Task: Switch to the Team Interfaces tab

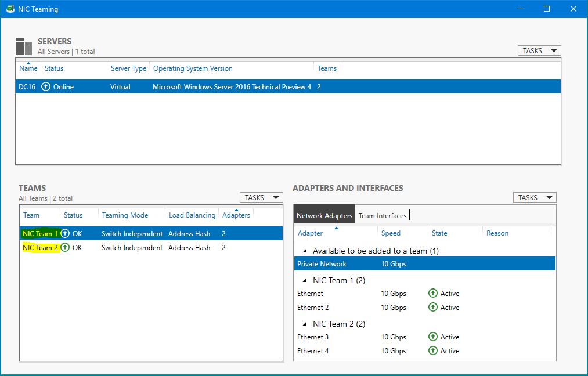Action: coord(383,215)
